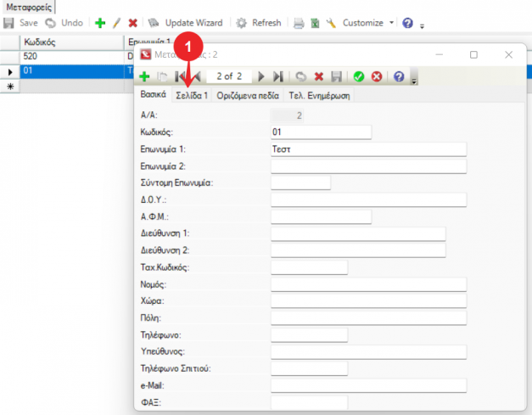Click the Υπεύθυνος field
Screen dimensions: 532x415
point(368,352)
